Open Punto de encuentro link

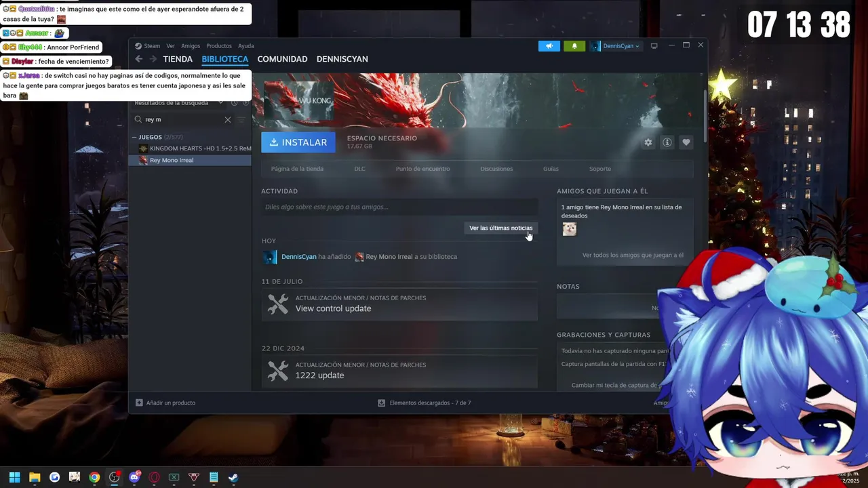point(422,169)
